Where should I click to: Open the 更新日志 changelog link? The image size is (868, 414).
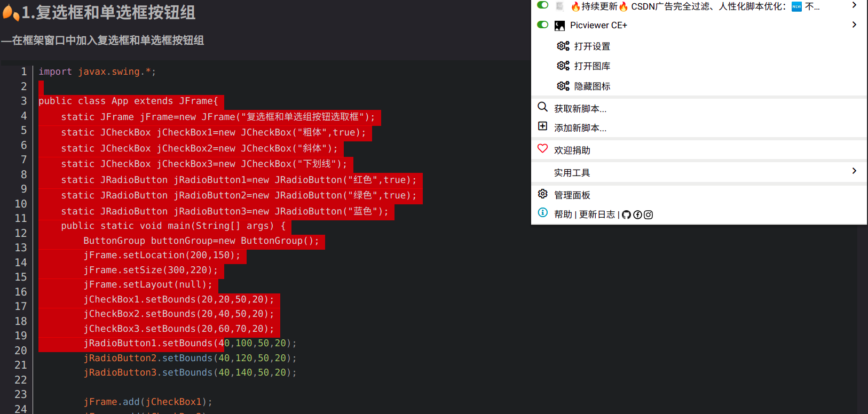(x=597, y=214)
